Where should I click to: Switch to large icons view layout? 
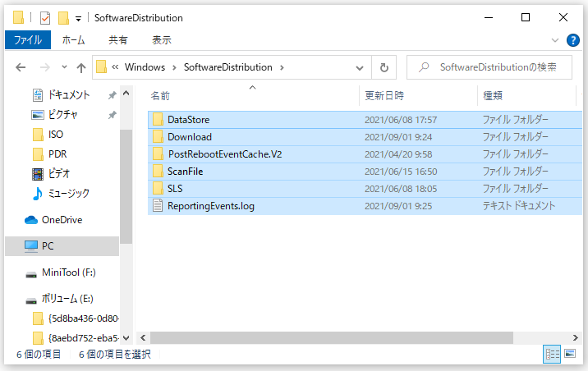(570, 354)
